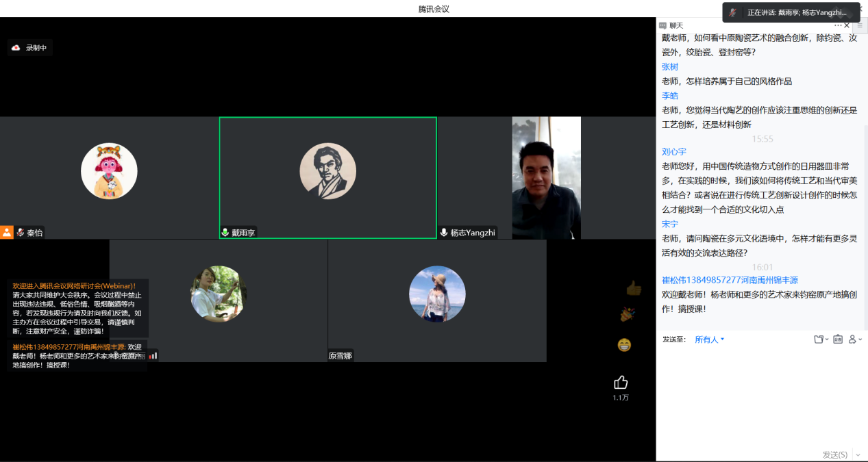Image resolution: width=868 pixels, height=462 pixels.
Task: Open the file folder dropdown in chat
Action: (820, 339)
